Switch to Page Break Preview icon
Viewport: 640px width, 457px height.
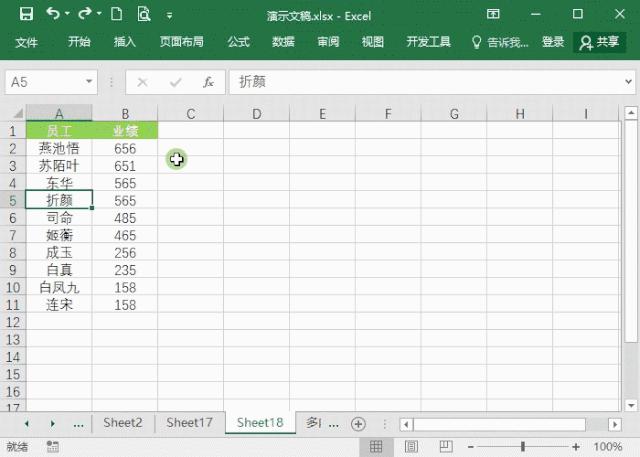click(446, 446)
